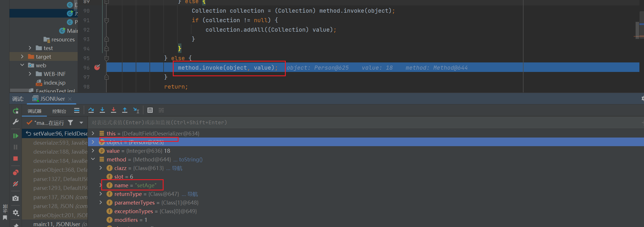Click the red Force Step Into icon

pyautogui.click(x=114, y=110)
